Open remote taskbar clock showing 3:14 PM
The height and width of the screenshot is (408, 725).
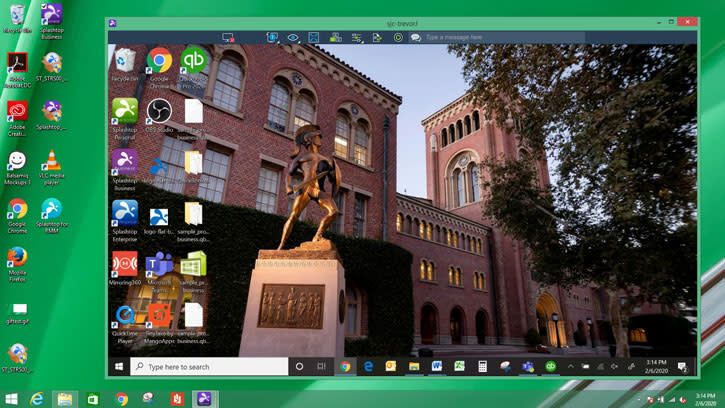point(655,367)
